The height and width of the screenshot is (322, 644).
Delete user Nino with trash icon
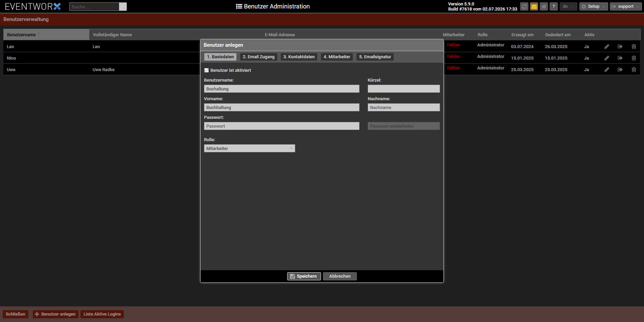[634, 58]
